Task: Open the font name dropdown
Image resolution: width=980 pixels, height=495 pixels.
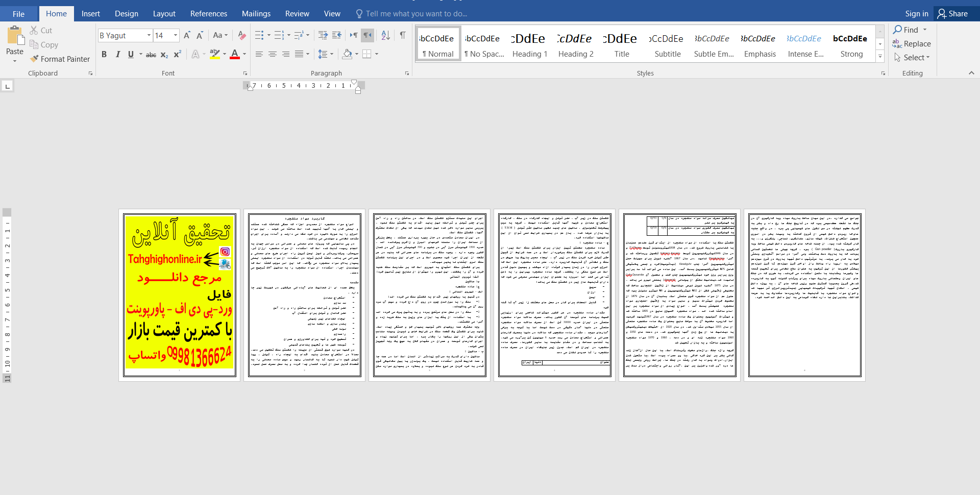Action: [149, 35]
